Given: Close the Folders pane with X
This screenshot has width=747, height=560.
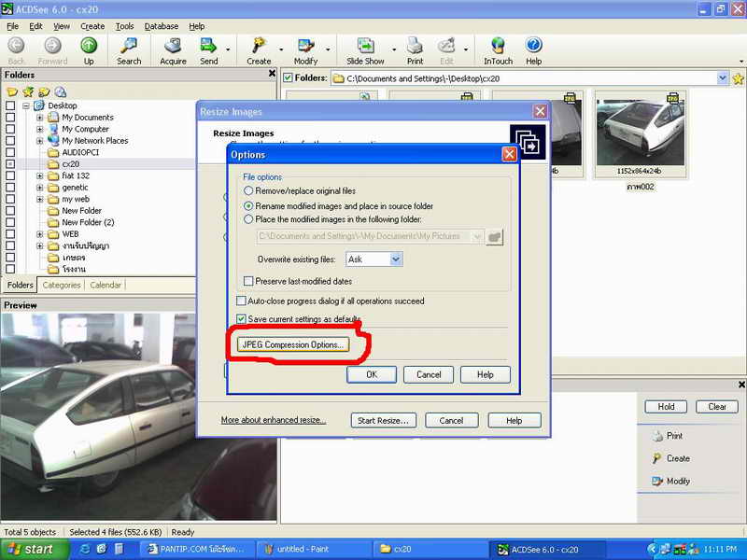Looking at the screenshot, I should coord(272,74).
